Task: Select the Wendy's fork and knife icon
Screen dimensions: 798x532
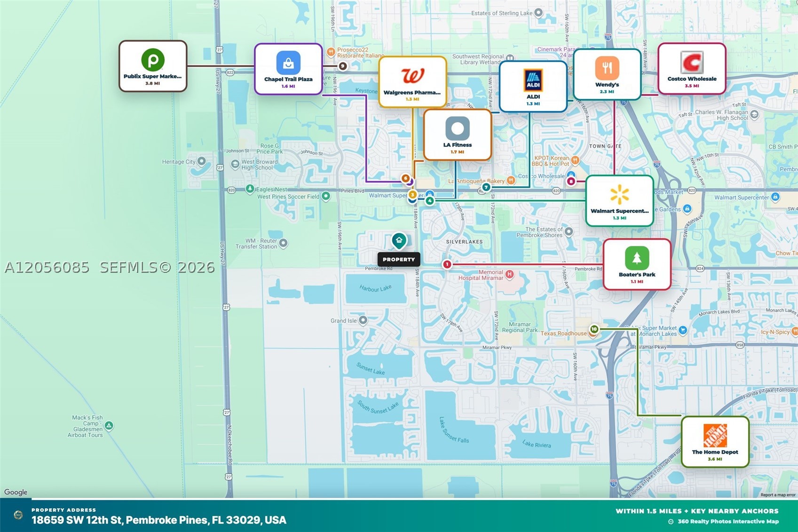Action: pos(607,68)
